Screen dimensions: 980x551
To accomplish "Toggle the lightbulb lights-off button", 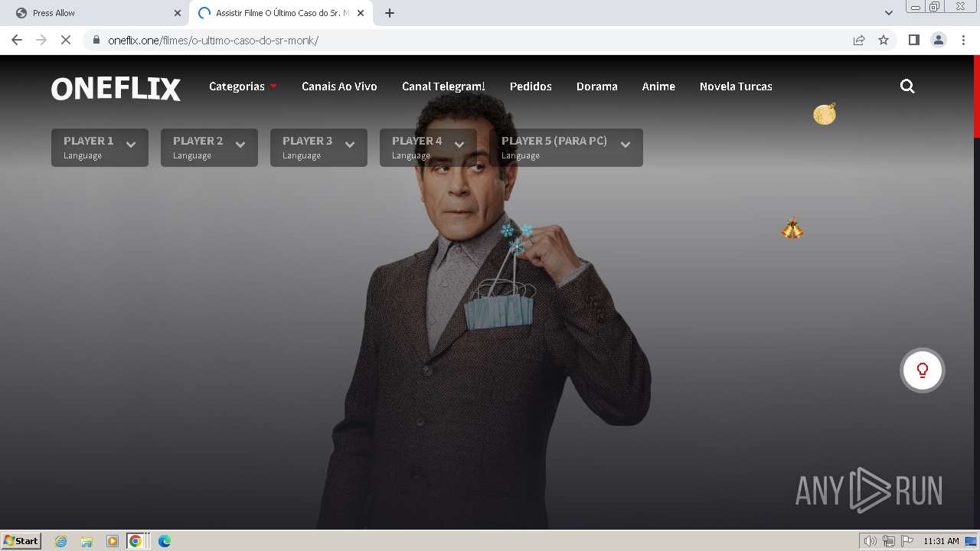I will pyautogui.click(x=922, y=370).
